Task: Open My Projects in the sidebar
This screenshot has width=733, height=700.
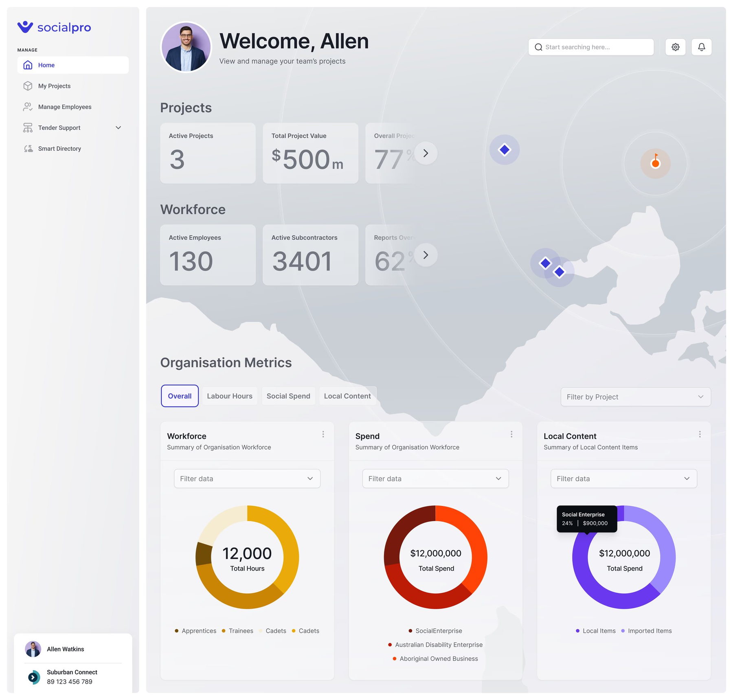Action: tap(73, 86)
